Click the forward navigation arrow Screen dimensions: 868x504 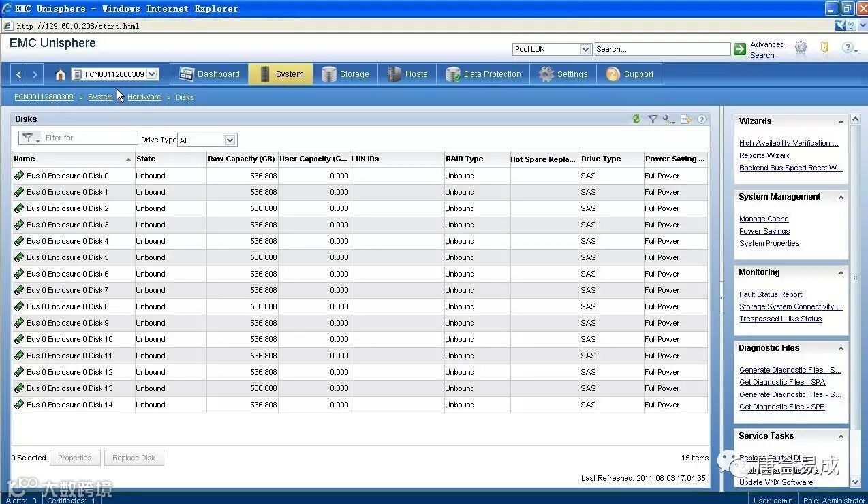click(x=35, y=74)
